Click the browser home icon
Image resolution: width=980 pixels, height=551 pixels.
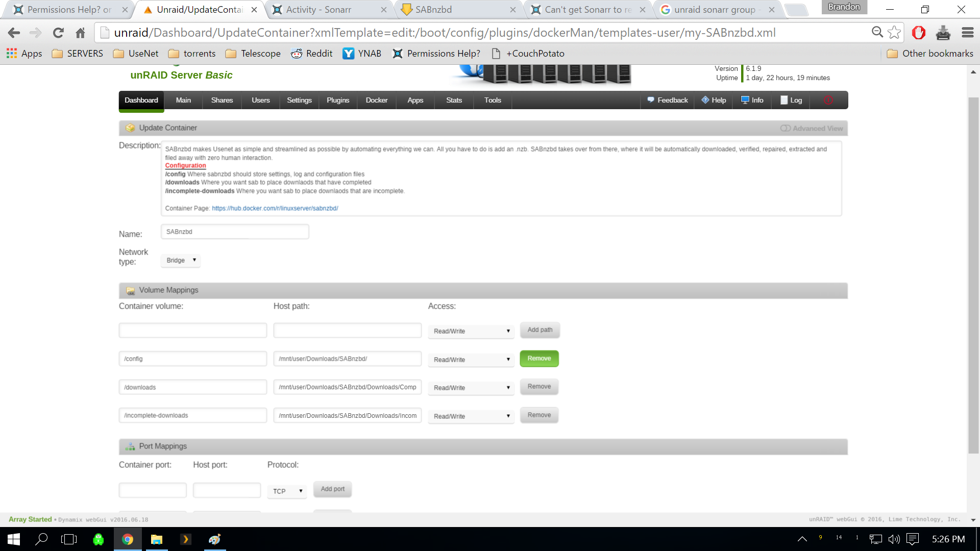tap(80, 33)
